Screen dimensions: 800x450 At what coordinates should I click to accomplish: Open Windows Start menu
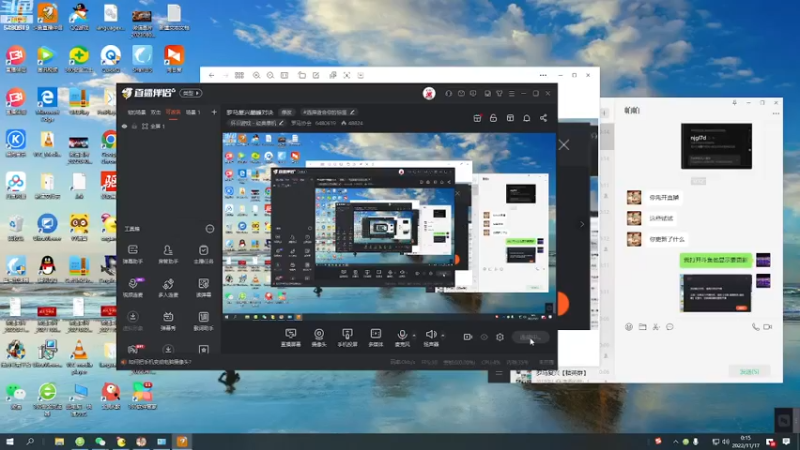point(10,441)
